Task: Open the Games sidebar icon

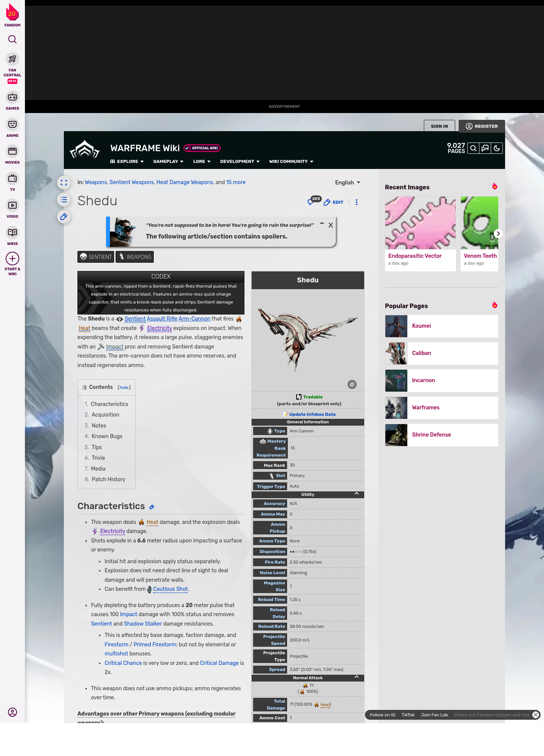Action: tap(12, 97)
